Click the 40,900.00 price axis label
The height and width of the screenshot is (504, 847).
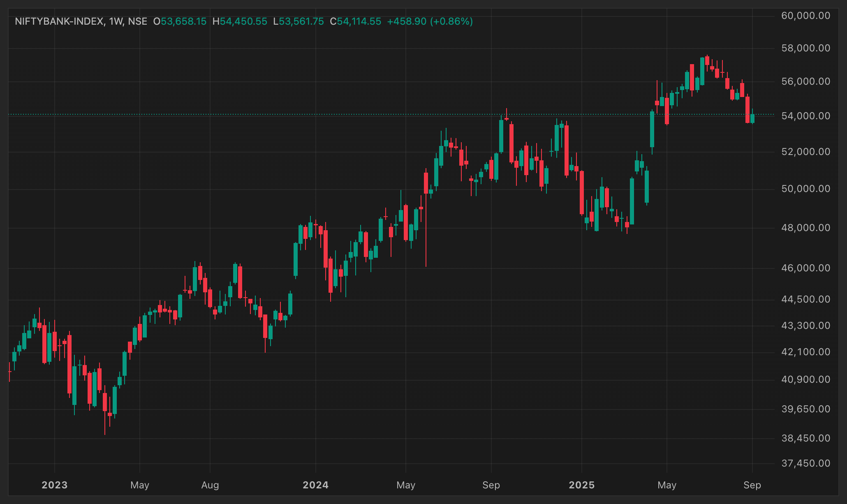[806, 379]
